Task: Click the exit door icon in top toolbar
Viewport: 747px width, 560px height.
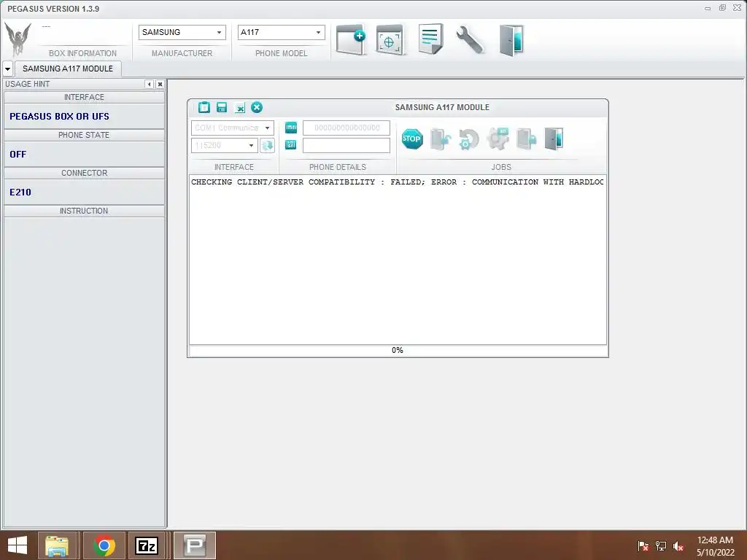Action: 511,40
